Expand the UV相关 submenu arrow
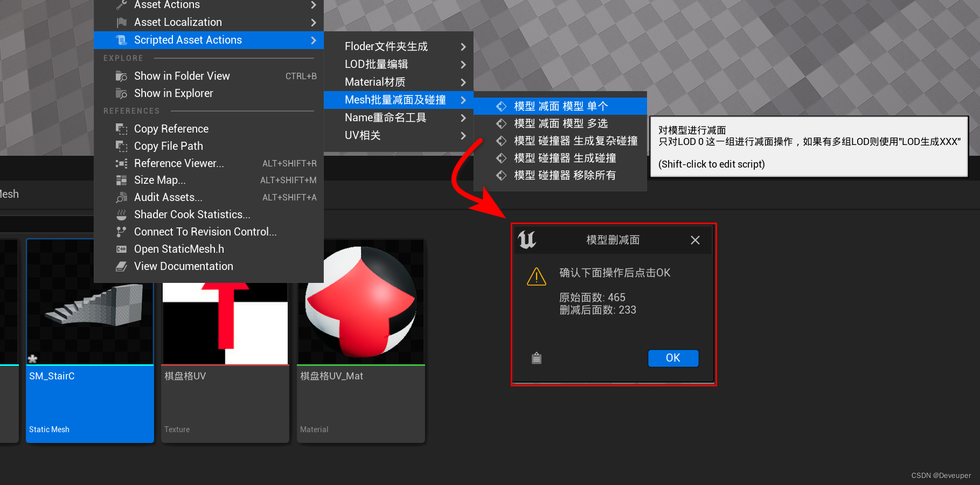Screen dimensions: 980x485 pos(463,136)
